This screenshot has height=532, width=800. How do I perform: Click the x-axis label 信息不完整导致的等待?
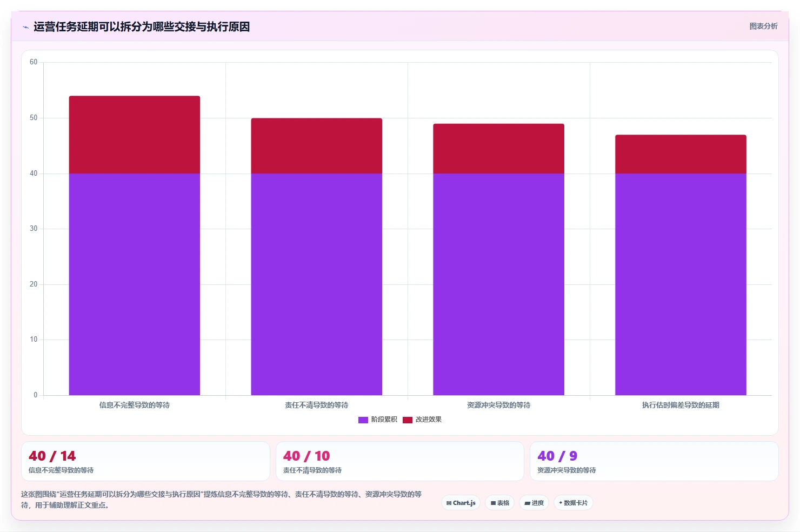click(x=135, y=405)
